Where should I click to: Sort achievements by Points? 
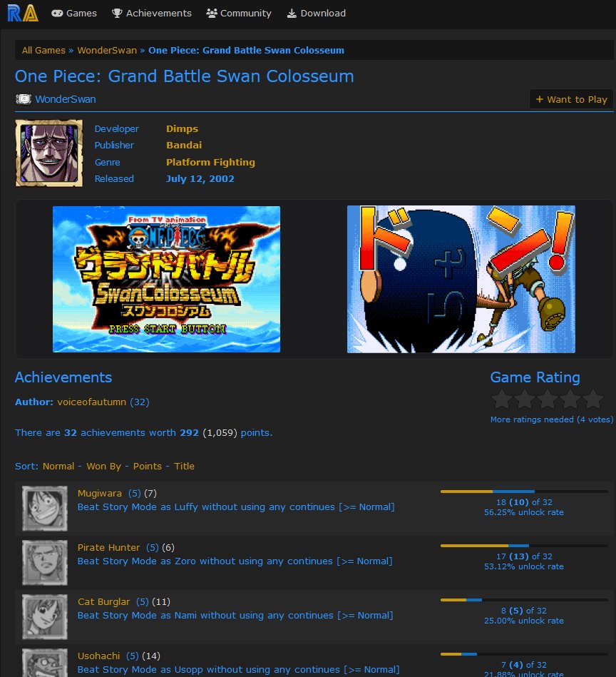point(147,467)
